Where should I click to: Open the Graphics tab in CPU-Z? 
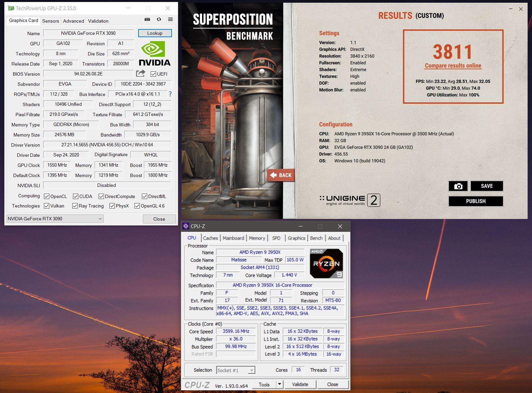click(297, 238)
